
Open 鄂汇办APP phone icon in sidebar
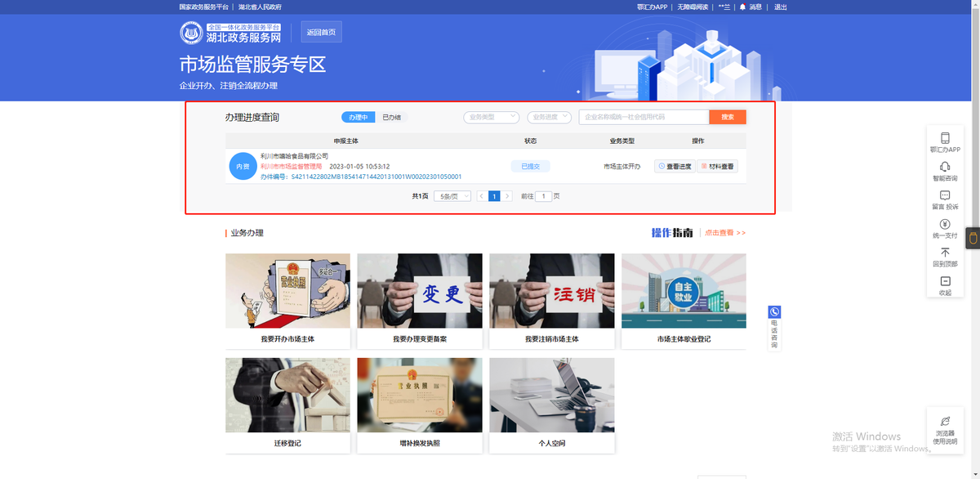pos(945,139)
